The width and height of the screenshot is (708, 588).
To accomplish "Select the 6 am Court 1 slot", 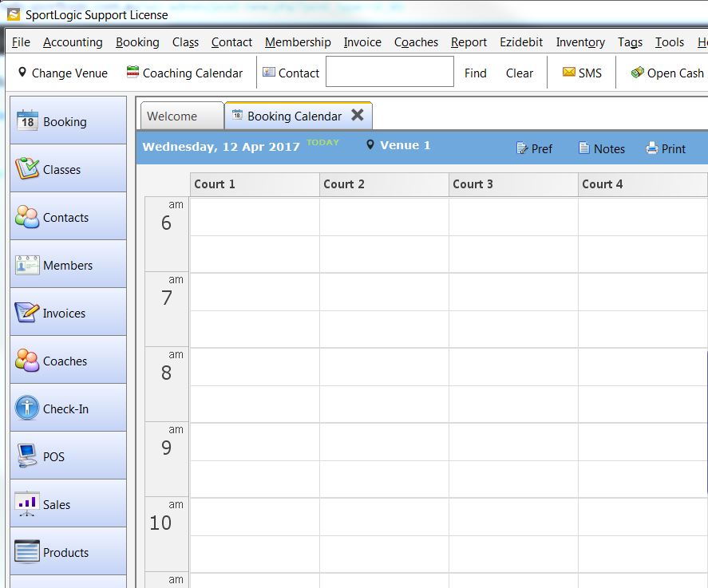I will [255, 216].
